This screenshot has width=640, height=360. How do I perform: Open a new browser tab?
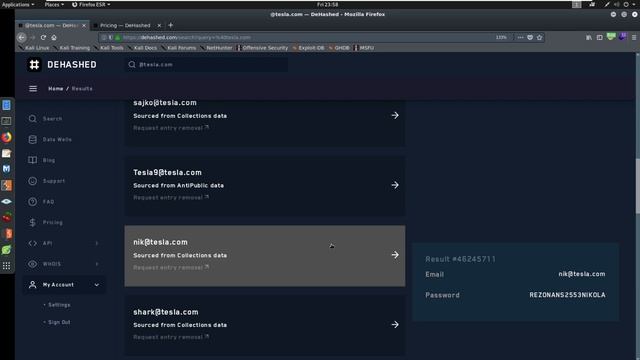pos(171,25)
